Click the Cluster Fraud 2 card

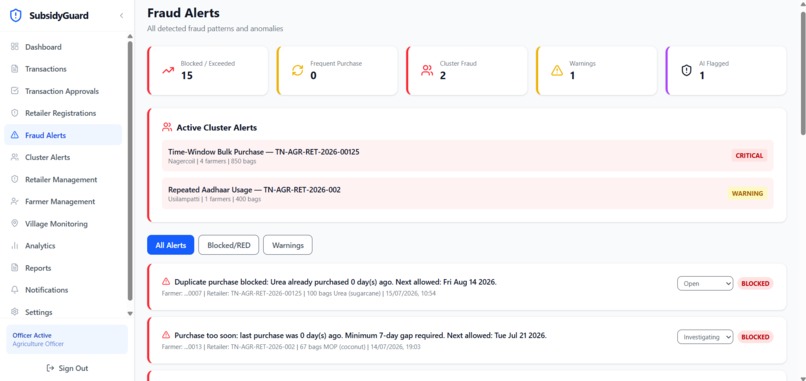[x=467, y=70]
